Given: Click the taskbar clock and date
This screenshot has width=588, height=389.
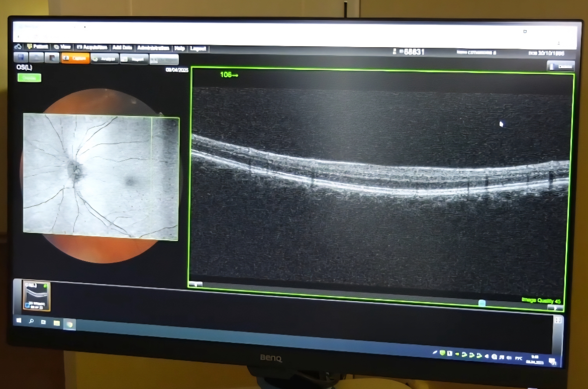Looking at the screenshot, I should tap(535, 359).
